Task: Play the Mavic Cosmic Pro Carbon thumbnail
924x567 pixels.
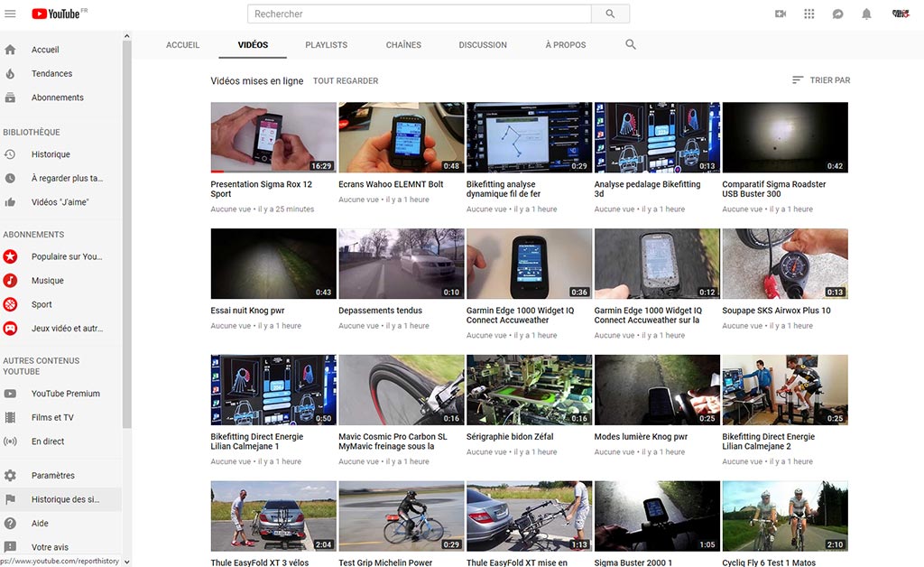Action: (x=402, y=390)
